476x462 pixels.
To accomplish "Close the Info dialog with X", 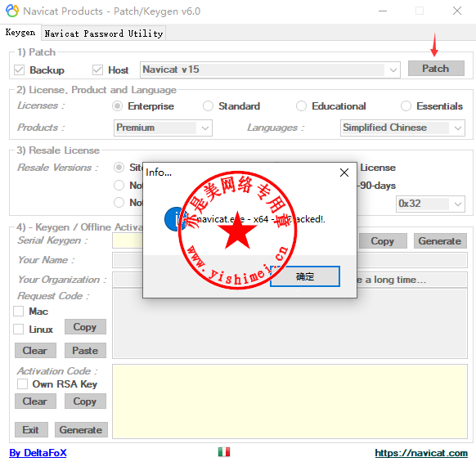I will pos(344,173).
